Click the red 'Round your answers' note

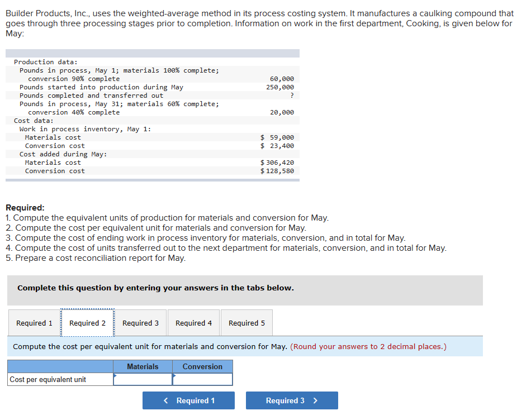[368, 347]
